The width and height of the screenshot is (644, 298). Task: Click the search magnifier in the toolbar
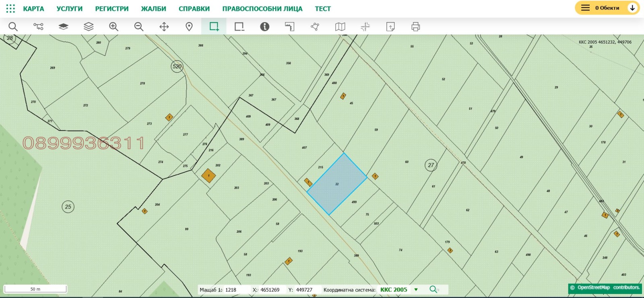[13, 27]
